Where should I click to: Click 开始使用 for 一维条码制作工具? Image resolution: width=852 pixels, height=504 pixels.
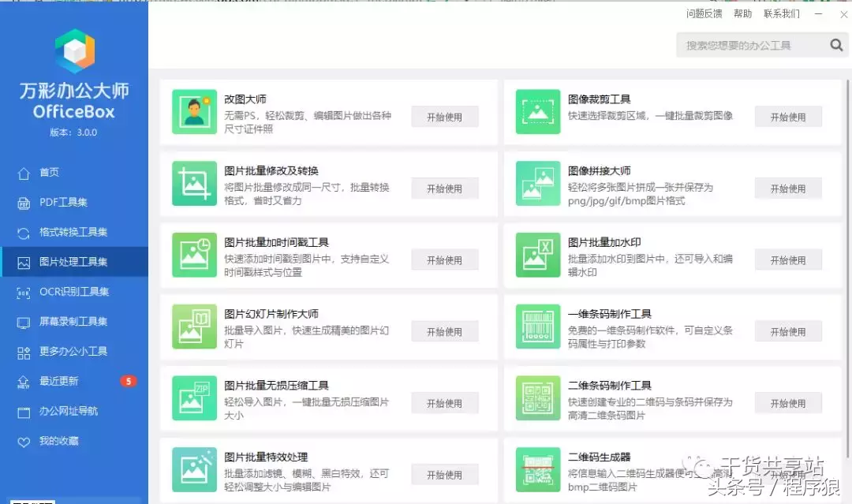point(788,332)
